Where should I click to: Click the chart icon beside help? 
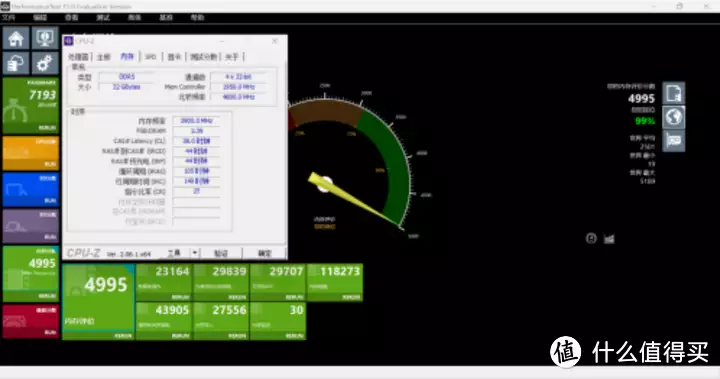point(609,238)
